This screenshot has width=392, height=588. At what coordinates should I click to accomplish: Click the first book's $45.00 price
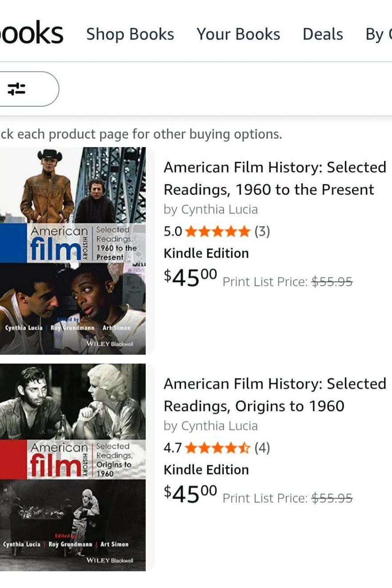pos(190,278)
